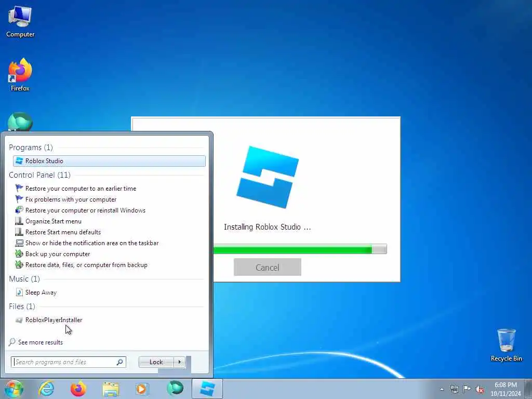The height and width of the screenshot is (399, 532).
Task: Launch Internet Explorer from the taskbar
Action: click(x=46, y=389)
